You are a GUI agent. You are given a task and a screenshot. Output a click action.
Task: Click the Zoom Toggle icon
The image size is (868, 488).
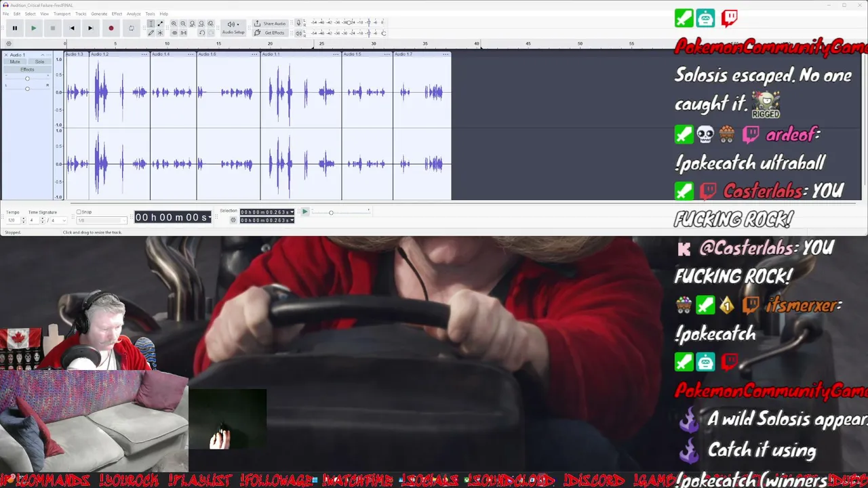point(210,24)
